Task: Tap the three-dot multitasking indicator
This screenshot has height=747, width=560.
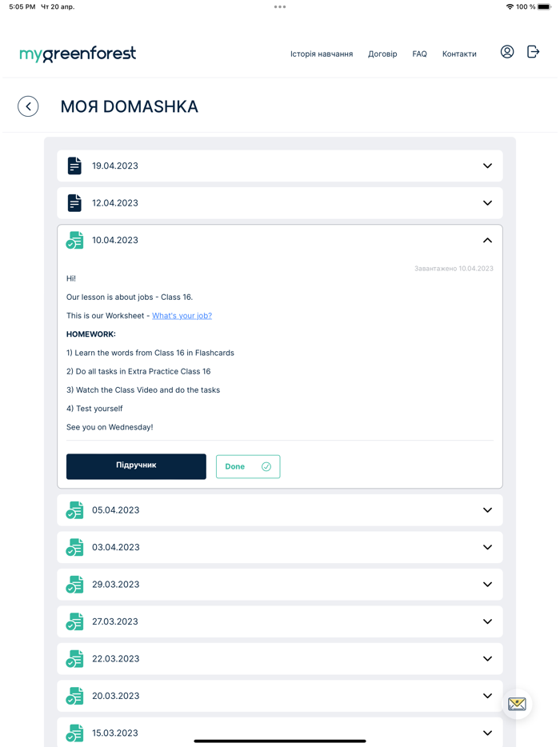Action: tap(280, 6)
